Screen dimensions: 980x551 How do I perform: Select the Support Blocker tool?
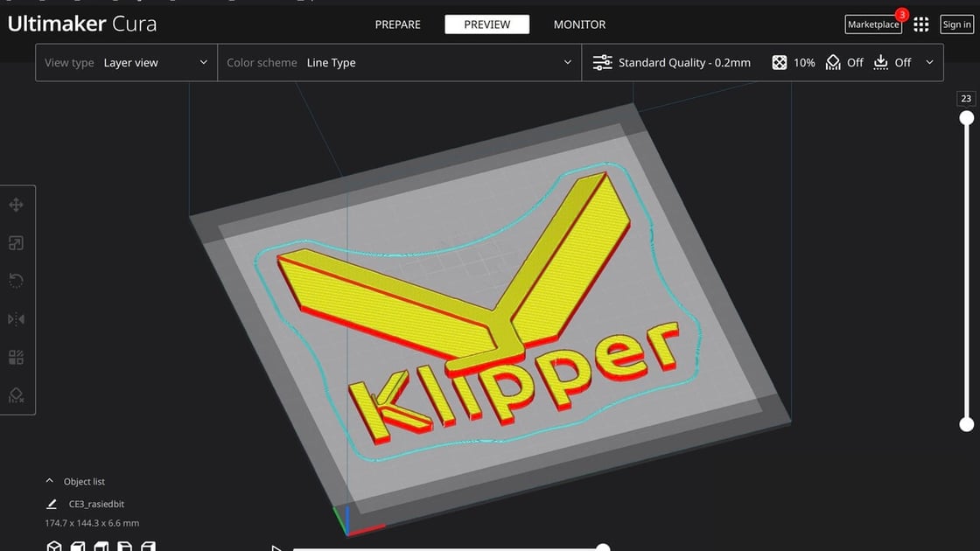coord(16,395)
